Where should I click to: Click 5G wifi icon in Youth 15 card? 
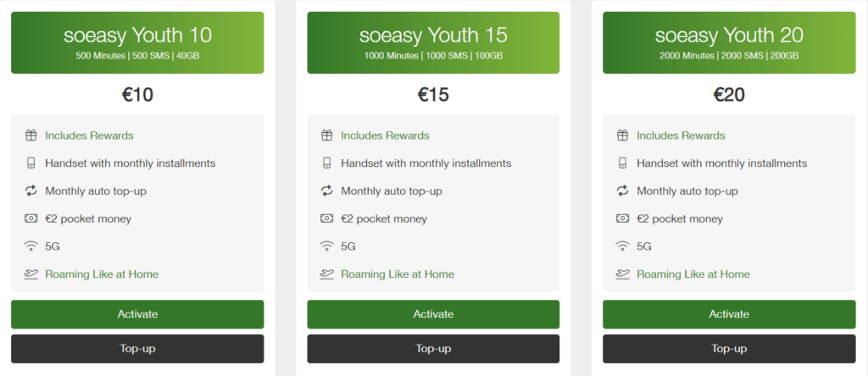[x=326, y=246]
